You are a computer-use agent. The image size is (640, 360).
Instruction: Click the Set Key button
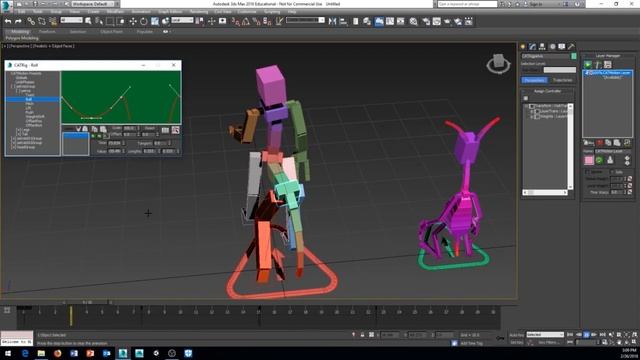(x=516, y=342)
